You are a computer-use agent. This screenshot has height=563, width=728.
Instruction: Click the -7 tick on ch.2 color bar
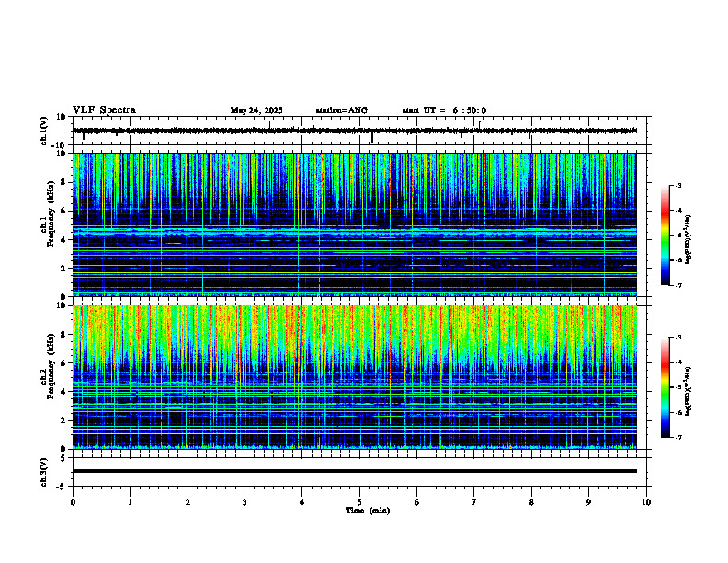pyautogui.click(x=678, y=437)
